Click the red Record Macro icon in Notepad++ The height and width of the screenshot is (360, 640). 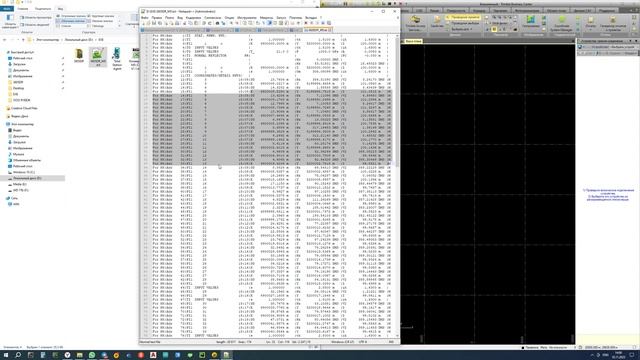[x=306, y=23]
